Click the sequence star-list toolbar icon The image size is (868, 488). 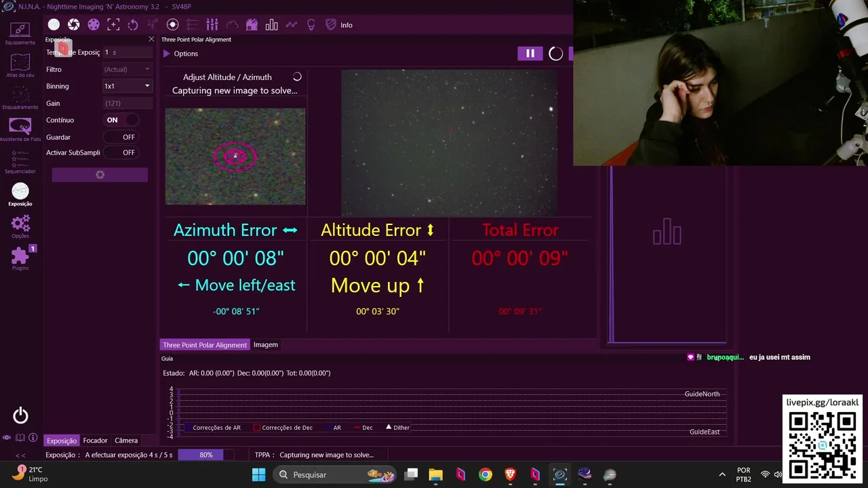192,25
